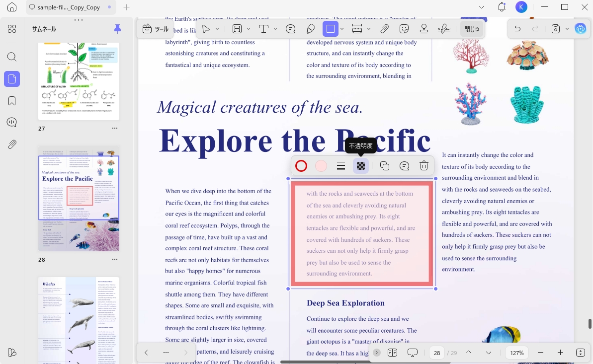Zoom in with the plus button
This screenshot has height=364, width=593.
(x=561, y=353)
